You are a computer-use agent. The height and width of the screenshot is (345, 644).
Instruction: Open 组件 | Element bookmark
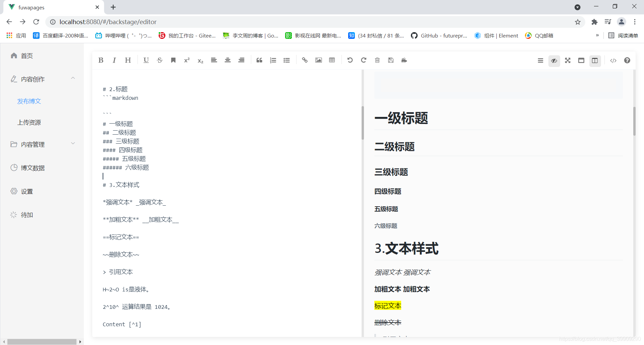(x=496, y=36)
